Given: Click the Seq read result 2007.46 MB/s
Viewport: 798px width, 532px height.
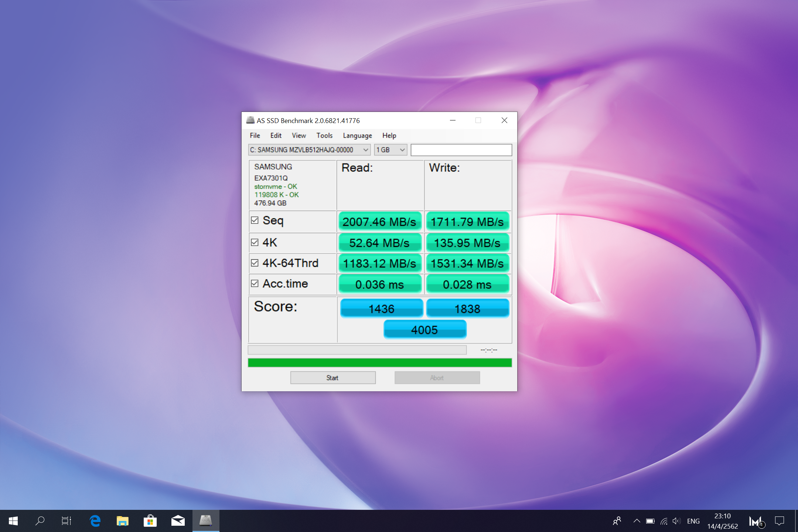Looking at the screenshot, I should [x=380, y=221].
